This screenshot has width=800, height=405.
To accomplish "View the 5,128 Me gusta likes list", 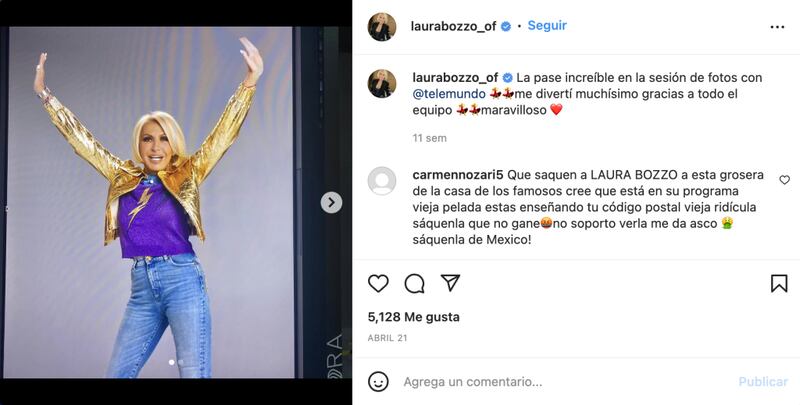I will click(x=413, y=317).
